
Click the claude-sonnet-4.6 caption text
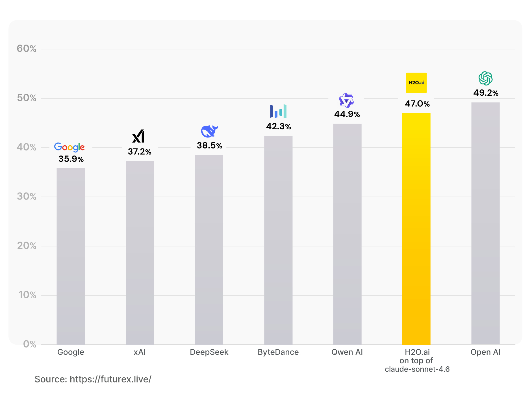click(417, 369)
